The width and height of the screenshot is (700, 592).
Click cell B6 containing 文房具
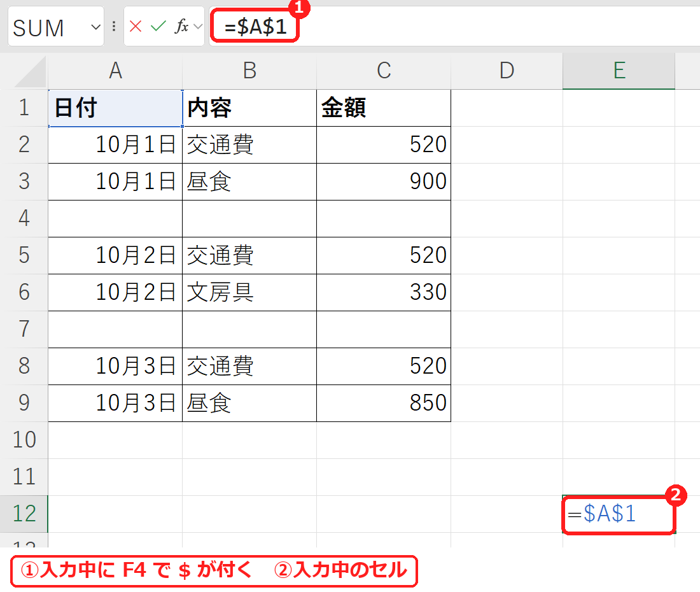[x=249, y=292]
